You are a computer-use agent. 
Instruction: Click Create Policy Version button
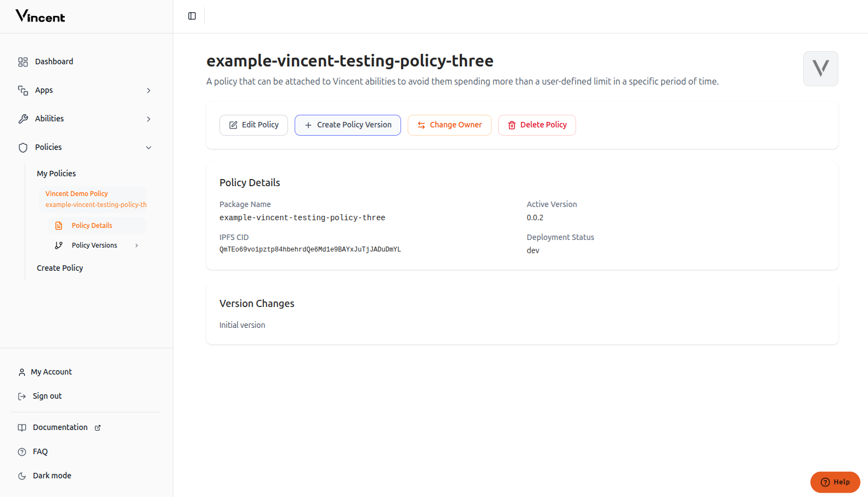tap(348, 125)
